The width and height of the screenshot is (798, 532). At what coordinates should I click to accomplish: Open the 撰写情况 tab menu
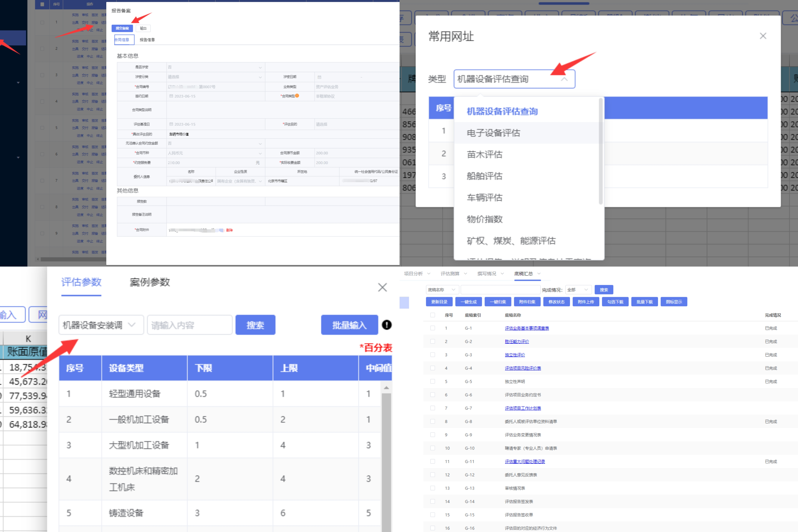pos(490,273)
